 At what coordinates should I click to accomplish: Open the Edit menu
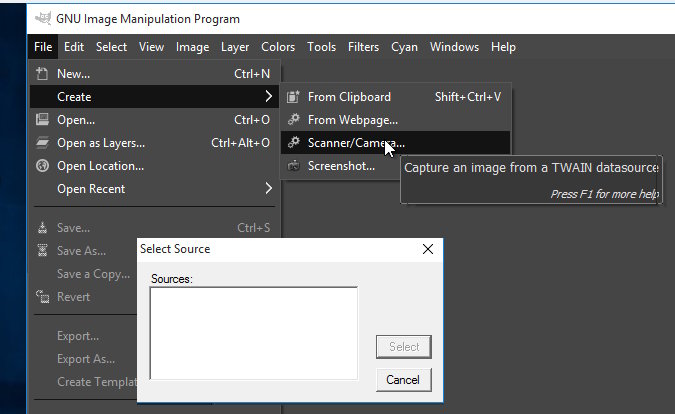click(74, 46)
